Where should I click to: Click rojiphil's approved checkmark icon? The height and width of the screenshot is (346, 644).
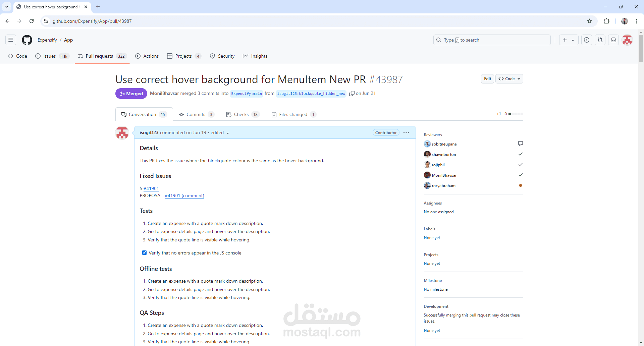[x=520, y=165]
